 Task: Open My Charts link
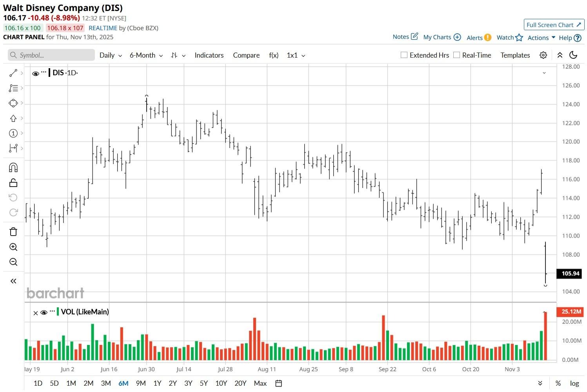tap(442, 37)
